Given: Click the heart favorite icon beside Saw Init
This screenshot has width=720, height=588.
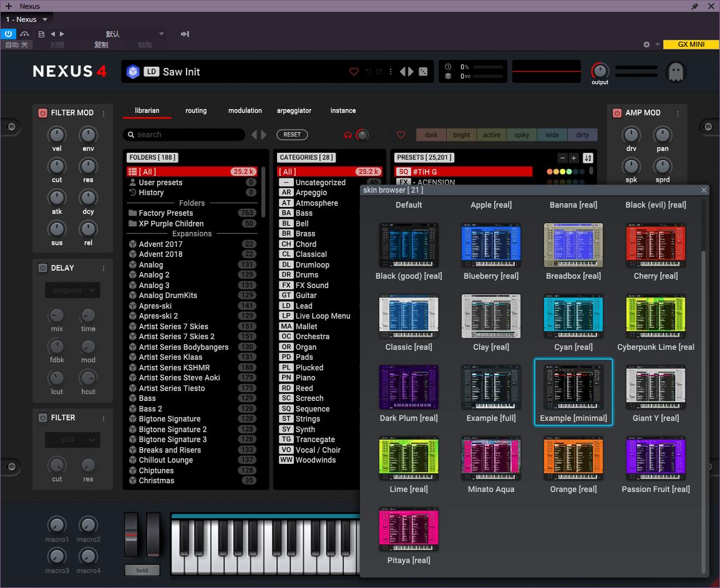Looking at the screenshot, I should click(354, 72).
